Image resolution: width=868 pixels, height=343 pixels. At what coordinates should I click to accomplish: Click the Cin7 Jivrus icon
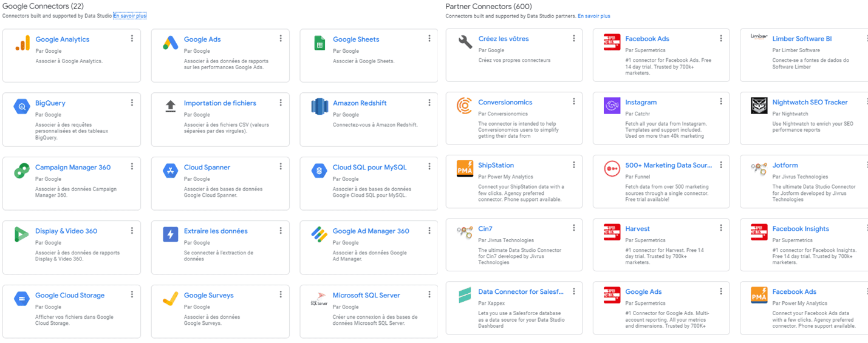point(465,232)
